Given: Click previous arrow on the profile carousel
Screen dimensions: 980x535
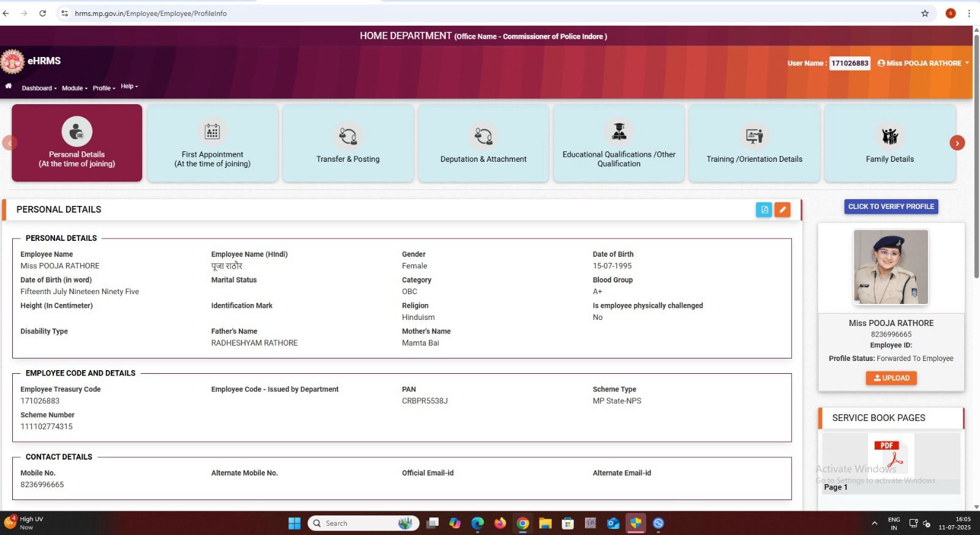Looking at the screenshot, I should (x=9, y=143).
